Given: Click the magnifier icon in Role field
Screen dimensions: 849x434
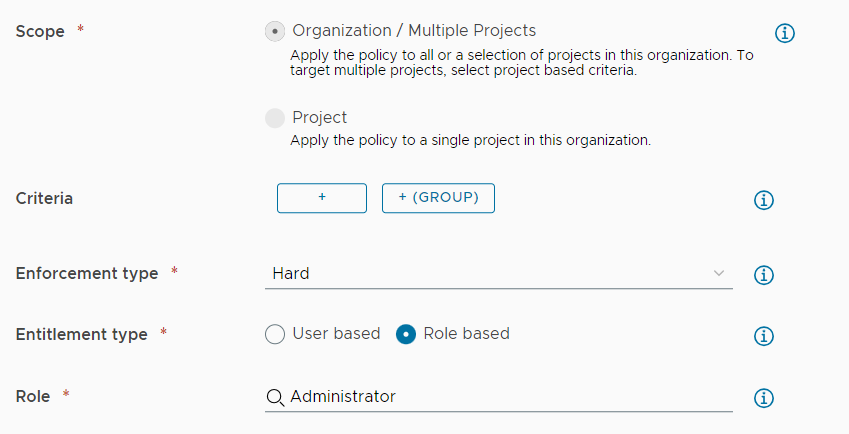Looking at the screenshot, I should (275, 398).
